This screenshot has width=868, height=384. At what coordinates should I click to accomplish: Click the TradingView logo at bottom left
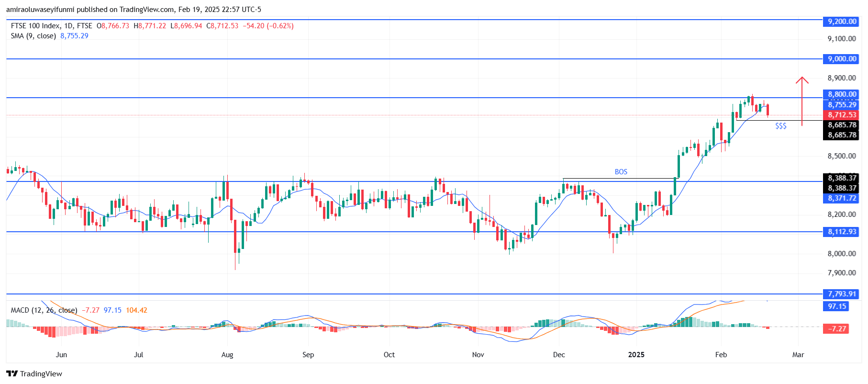34,373
